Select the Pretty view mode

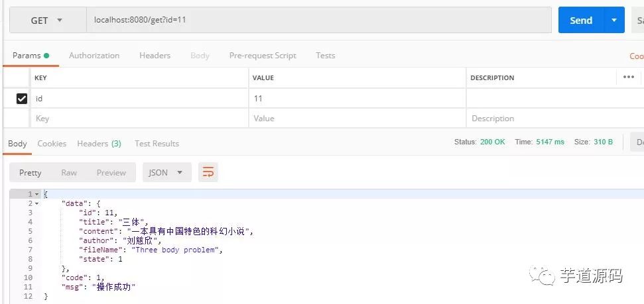coord(30,173)
